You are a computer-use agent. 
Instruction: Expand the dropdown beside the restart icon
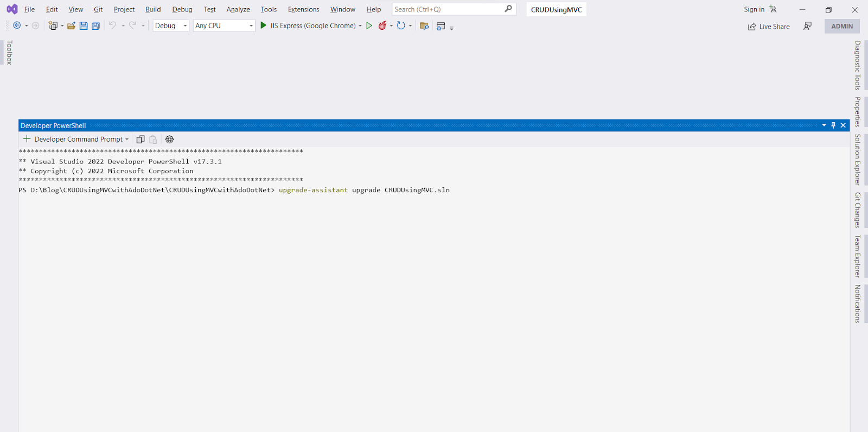[410, 26]
